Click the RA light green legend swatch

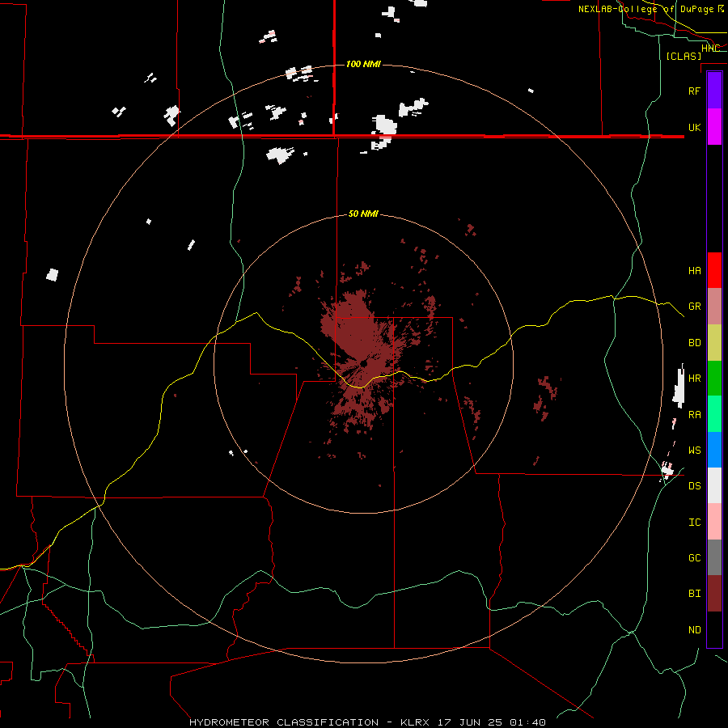(x=714, y=414)
